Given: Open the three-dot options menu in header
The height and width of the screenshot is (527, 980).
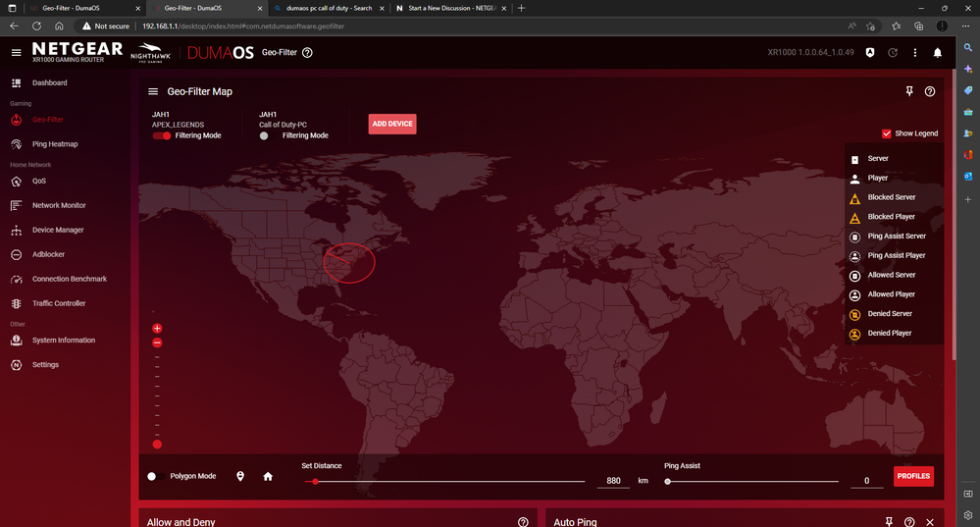Looking at the screenshot, I should 915,53.
